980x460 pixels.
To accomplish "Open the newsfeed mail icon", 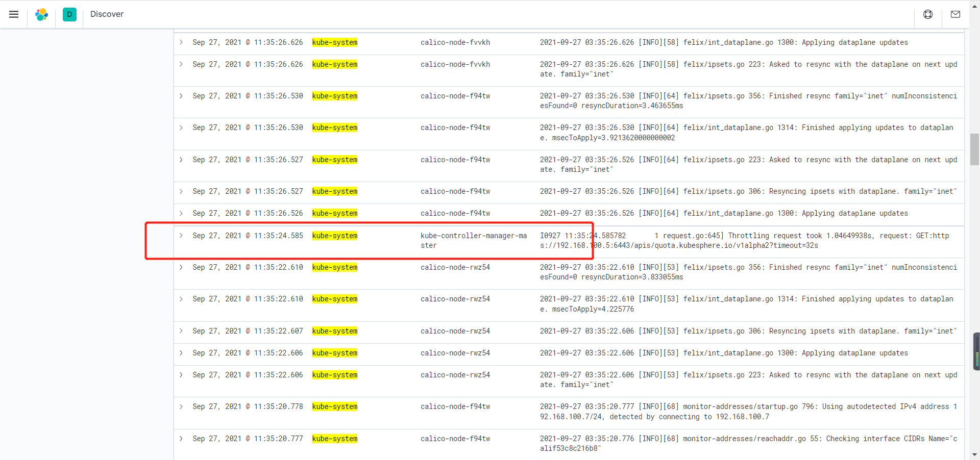I will [x=955, y=14].
